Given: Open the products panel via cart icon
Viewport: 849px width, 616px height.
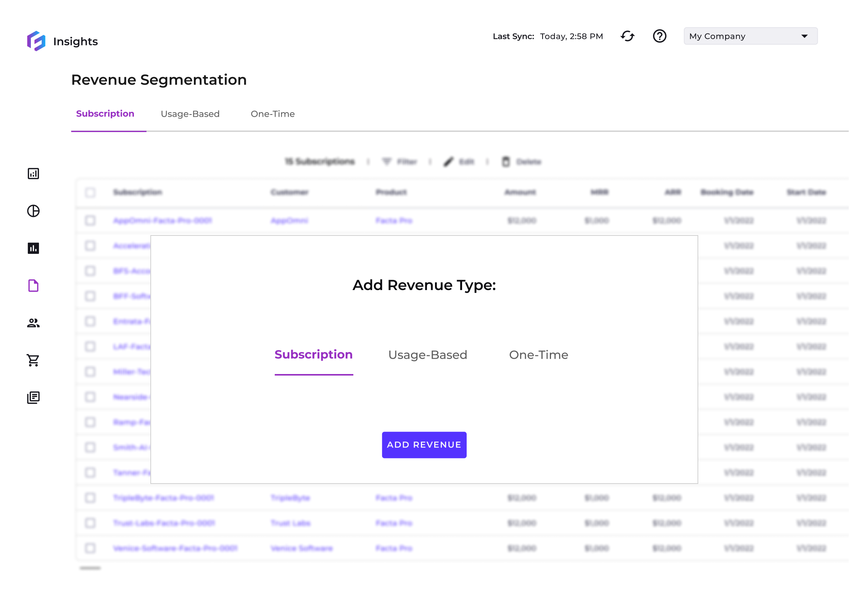Looking at the screenshot, I should pos(34,360).
